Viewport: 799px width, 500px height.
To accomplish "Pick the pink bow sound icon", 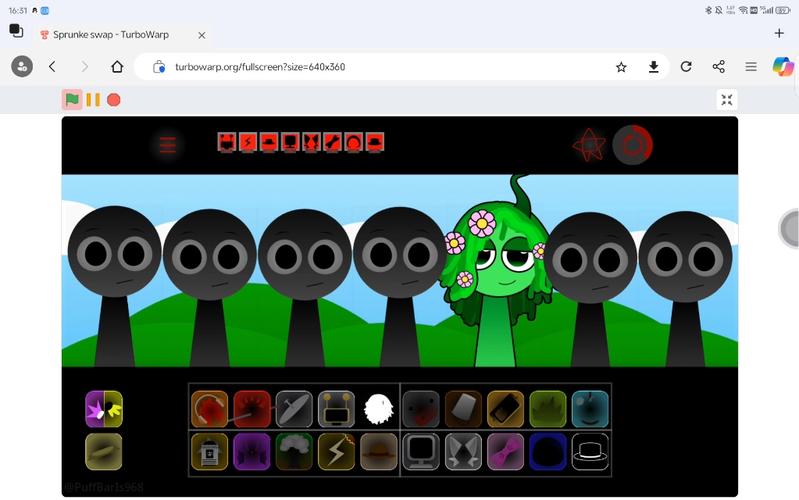I will 505,452.
